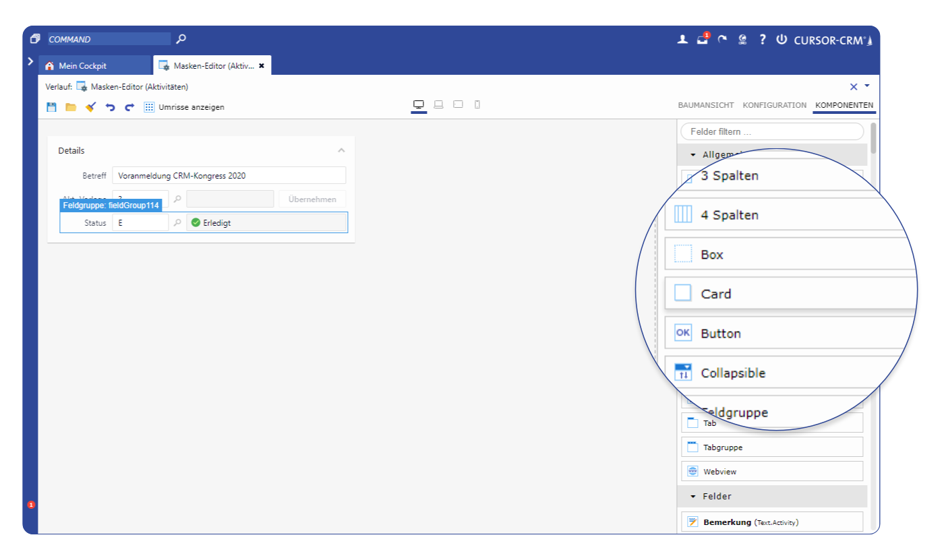This screenshot has height=560, width=944.
Task: Click the power logout icon
Action: (781, 40)
